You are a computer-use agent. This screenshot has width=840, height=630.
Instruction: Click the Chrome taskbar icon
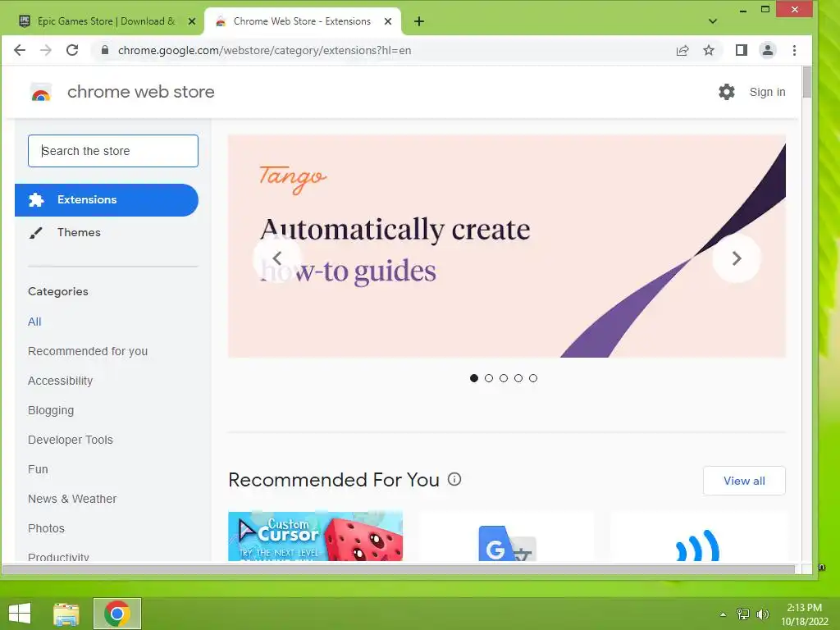point(117,614)
